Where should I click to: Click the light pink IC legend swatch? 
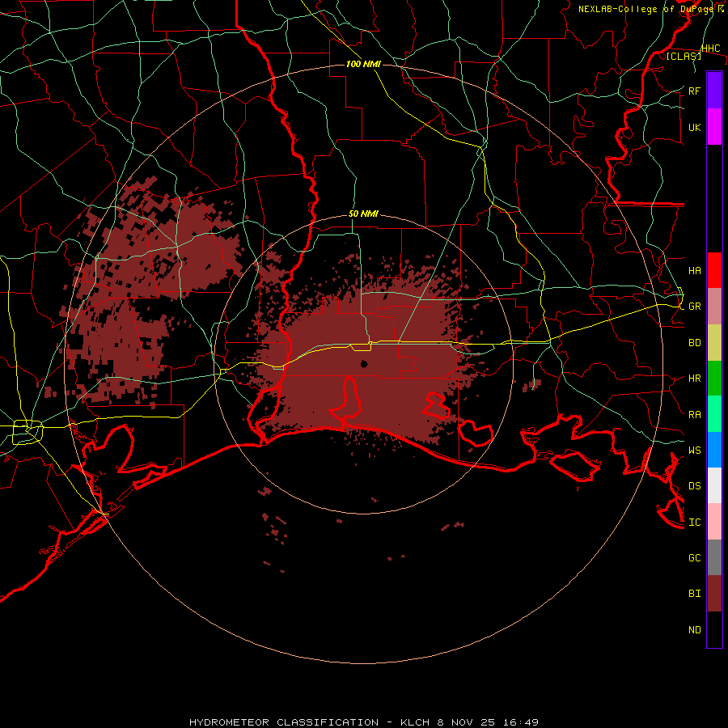point(714,522)
